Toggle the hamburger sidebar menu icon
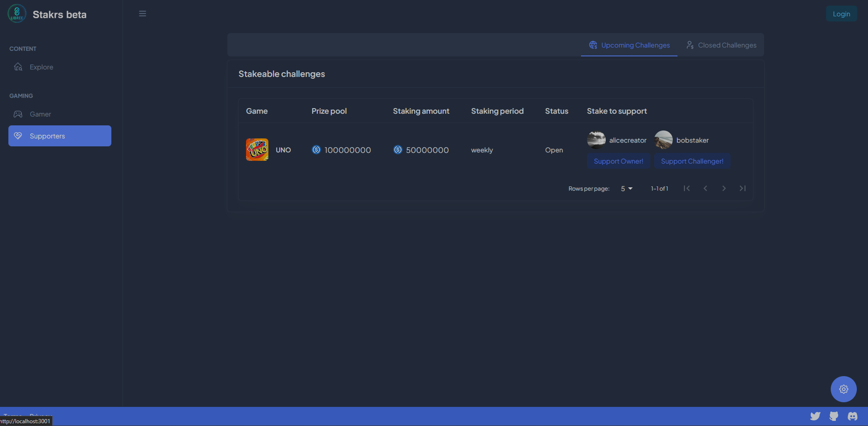The height and width of the screenshot is (426, 868). coord(143,14)
